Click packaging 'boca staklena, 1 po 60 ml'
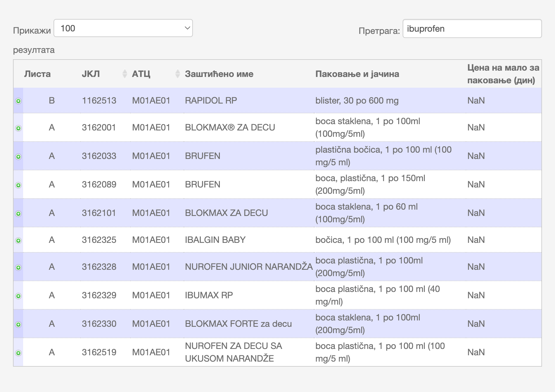555x392 pixels. tap(367, 206)
